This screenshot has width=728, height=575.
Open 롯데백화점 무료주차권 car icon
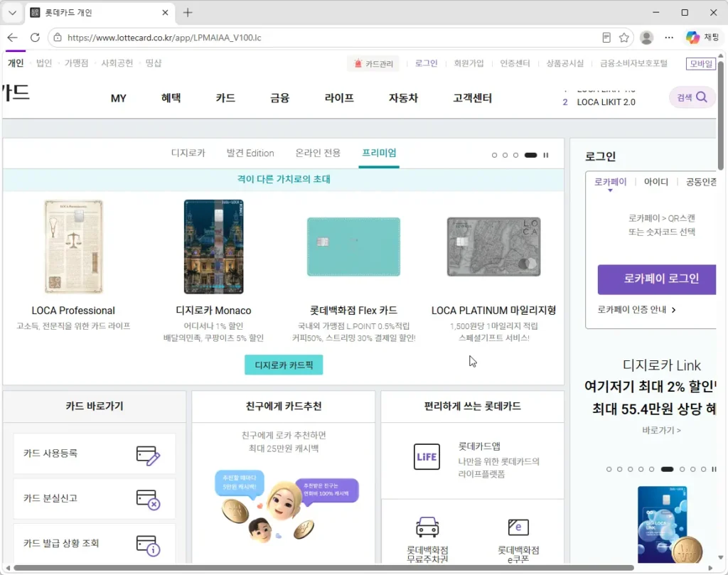(x=427, y=527)
